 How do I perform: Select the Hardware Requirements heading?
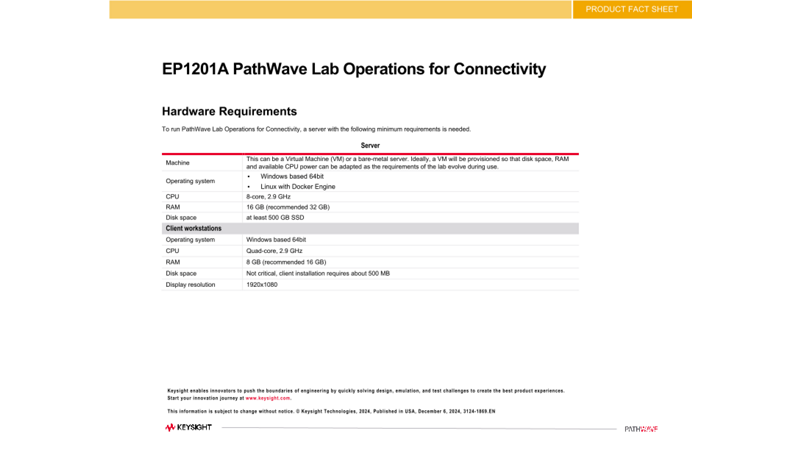(x=229, y=111)
